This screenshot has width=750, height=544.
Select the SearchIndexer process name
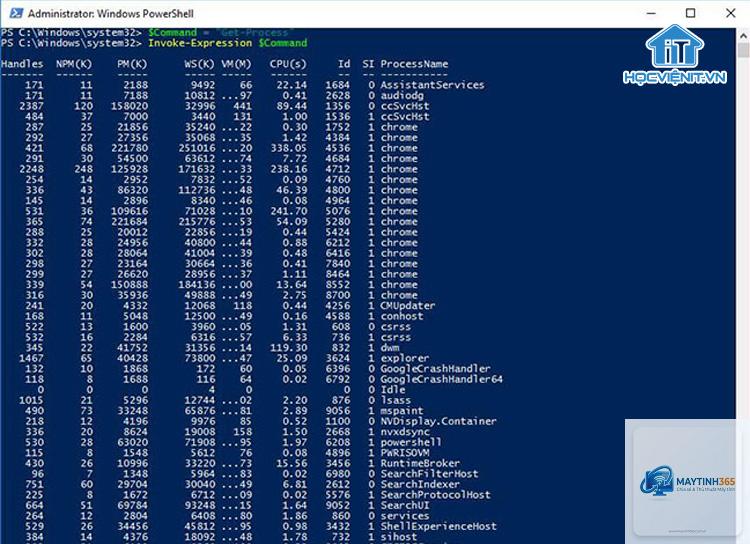[420, 485]
